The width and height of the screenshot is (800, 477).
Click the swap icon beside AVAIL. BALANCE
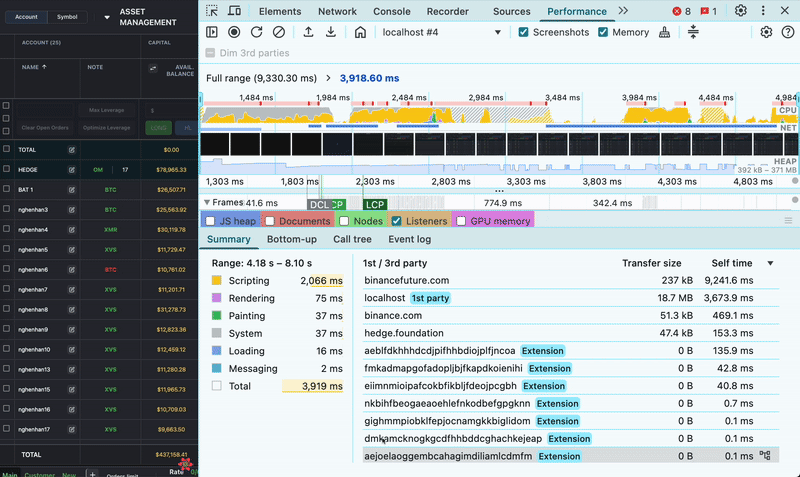pos(153,68)
